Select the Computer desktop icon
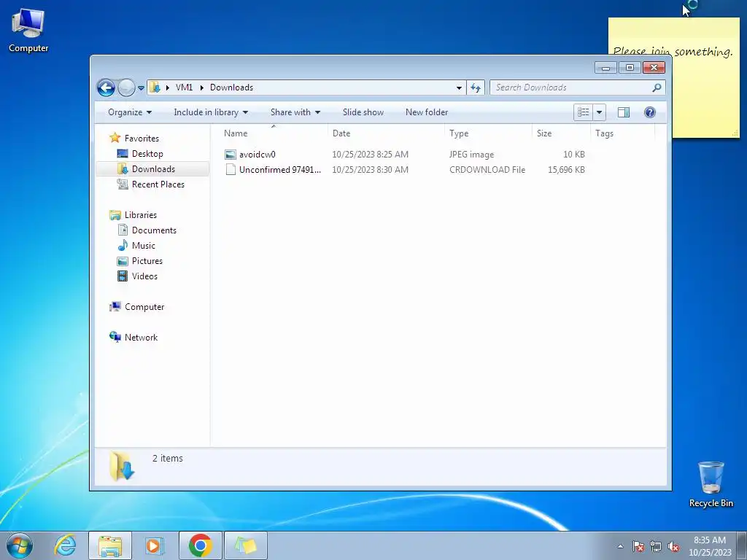This screenshot has height=560, width=747. pyautogui.click(x=28, y=30)
